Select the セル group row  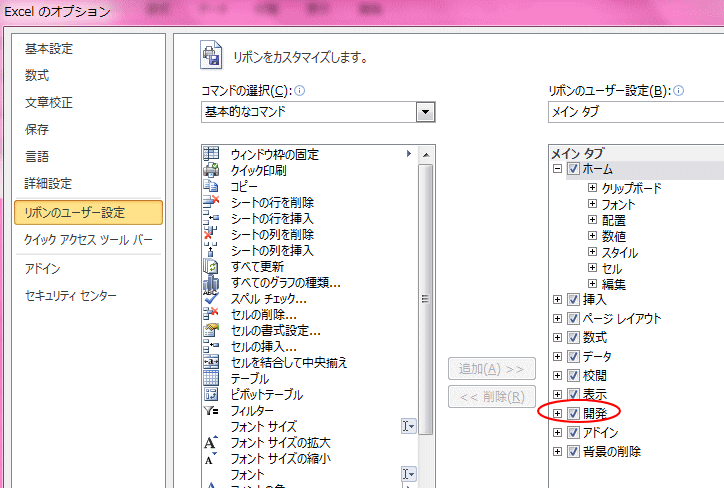(x=612, y=268)
